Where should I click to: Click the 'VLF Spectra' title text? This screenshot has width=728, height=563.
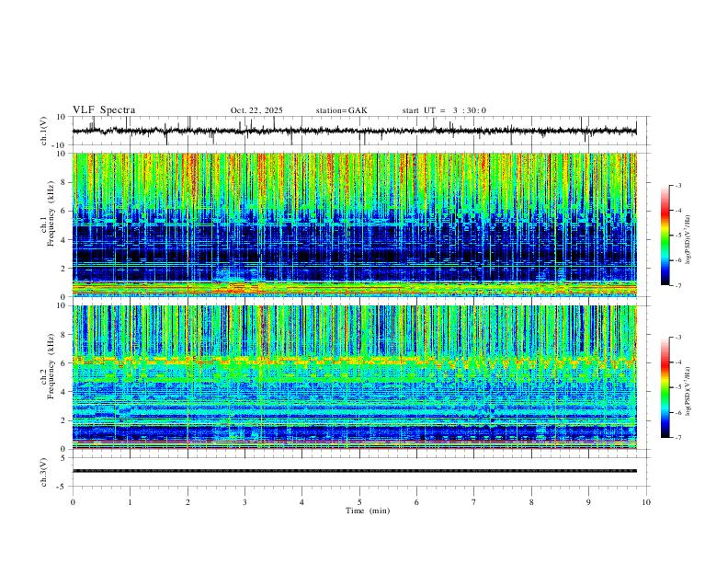[x=104, y=110]
